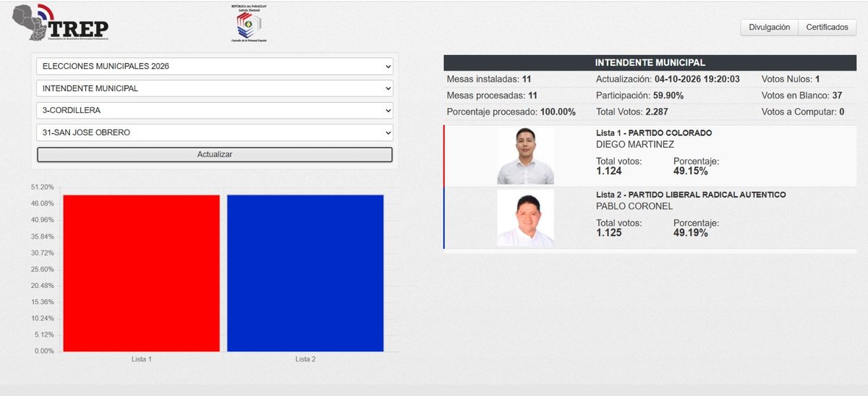
Task: Click the blue Lista 2 bar
Action: (305, 273)
